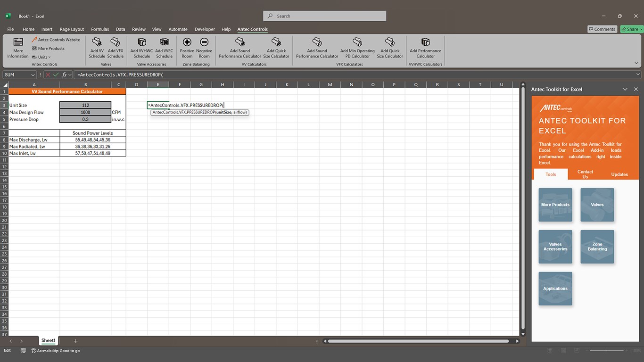Open the Automate tab
644x362 pixels.
coord(178,29)
